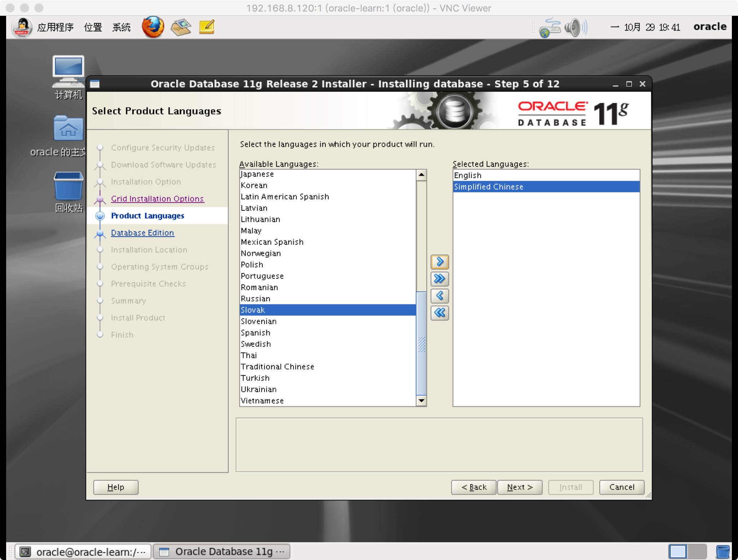Image resolution: width=738 pixels, height=560 pixels.
Task: Open trash icon in bottom panel
Action: pos(723,552)
